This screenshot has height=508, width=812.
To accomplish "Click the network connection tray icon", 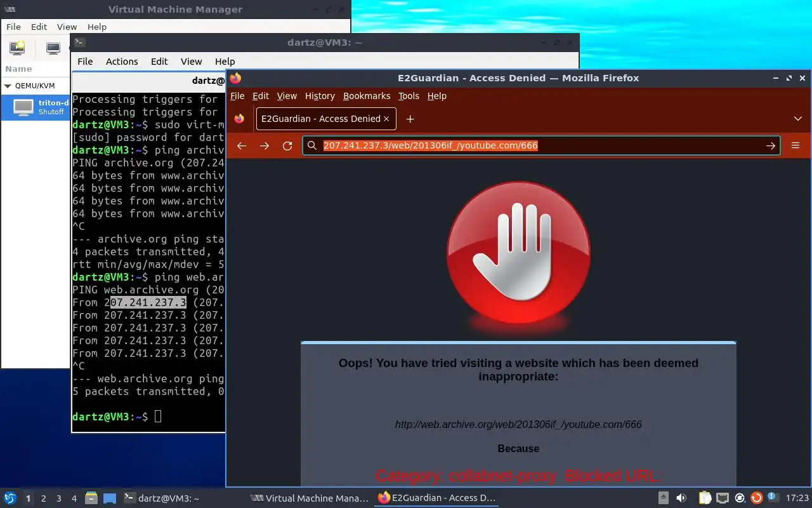I will (722, 498).
